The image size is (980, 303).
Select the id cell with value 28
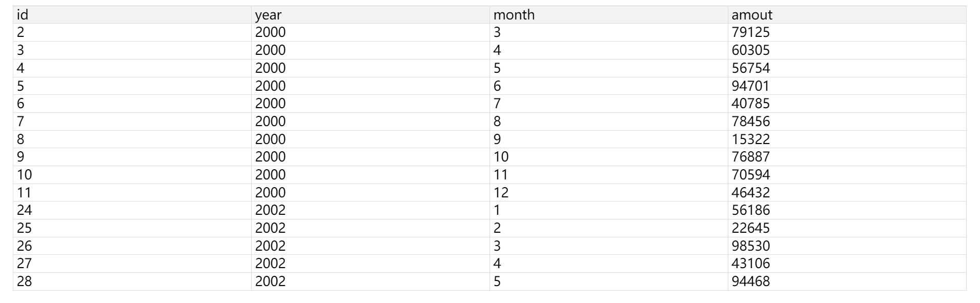click(24, 281)
